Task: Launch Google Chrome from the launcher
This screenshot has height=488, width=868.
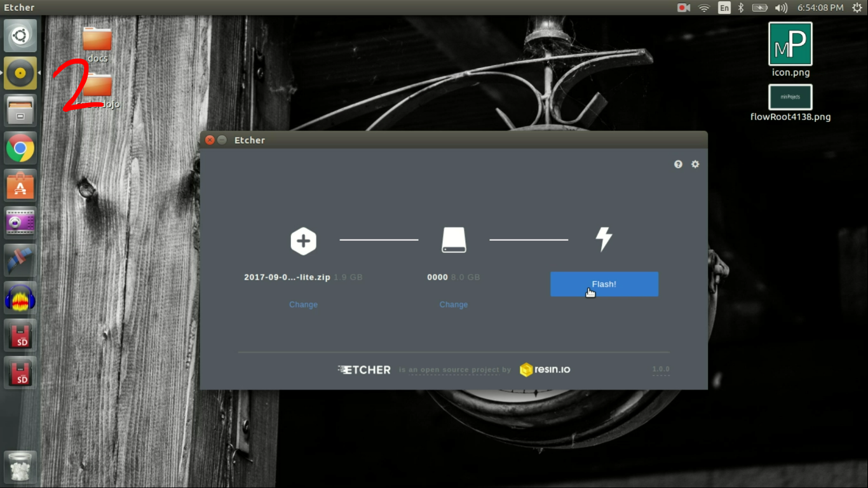Action: tap(20, 148)
